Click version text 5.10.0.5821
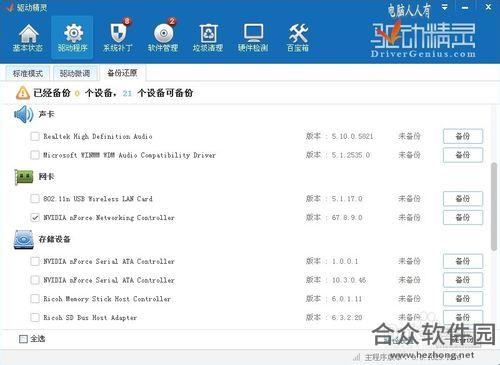The image size is (500, 365). point(352,136)
